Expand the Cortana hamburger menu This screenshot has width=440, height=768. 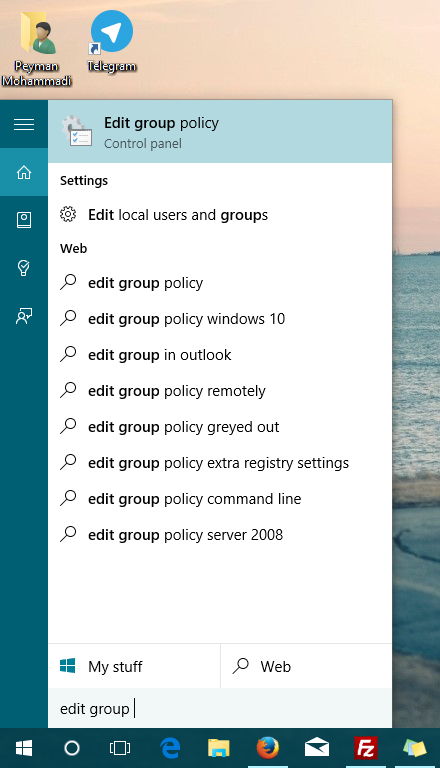click(x=24, y=124)
